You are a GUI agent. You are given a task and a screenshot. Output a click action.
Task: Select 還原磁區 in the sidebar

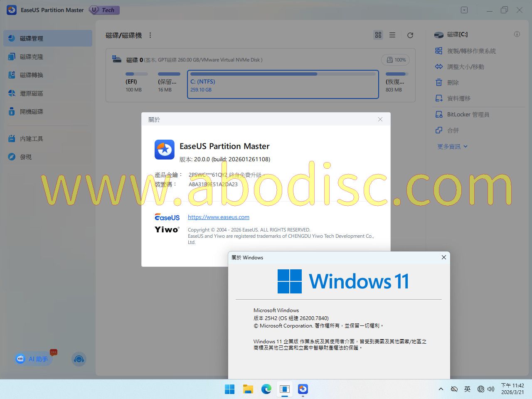coord(32,93)
